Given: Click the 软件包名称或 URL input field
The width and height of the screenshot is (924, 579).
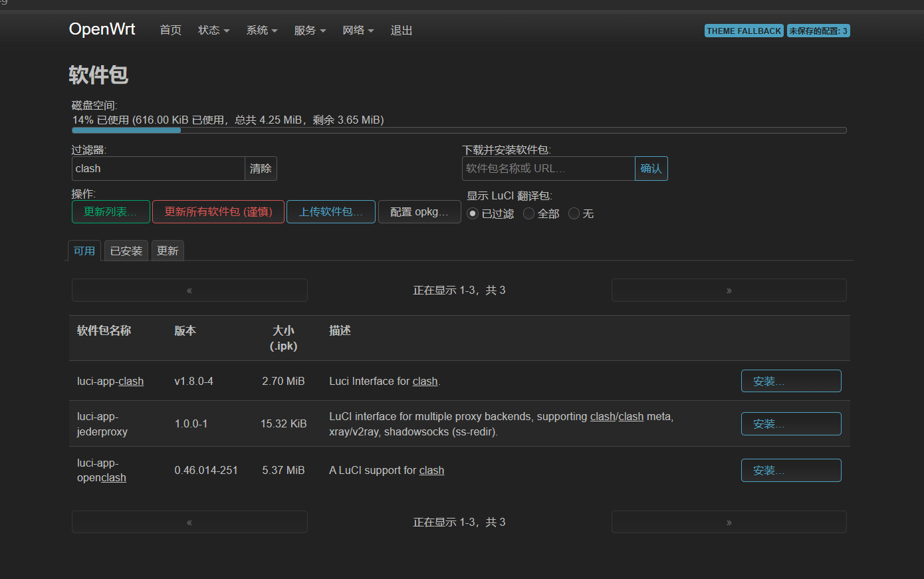Looking at the screenshot, I should [548, 169].
